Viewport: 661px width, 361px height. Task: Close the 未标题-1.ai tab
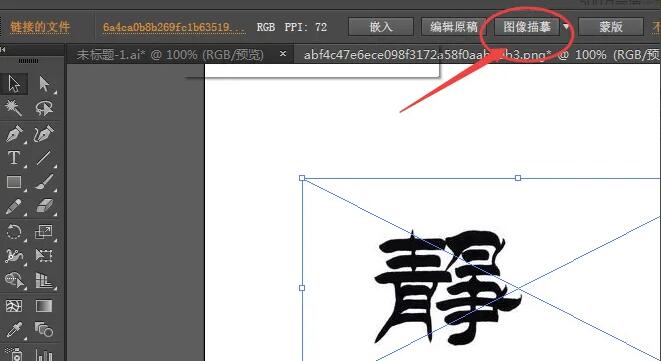click(283, 54)
